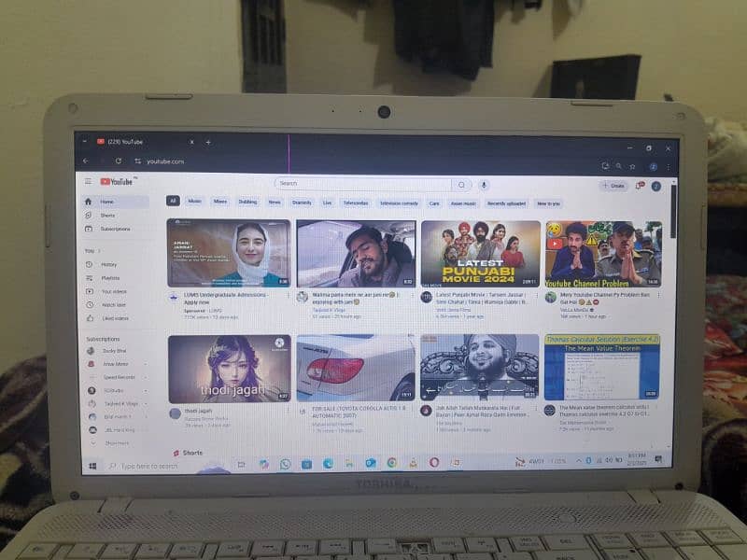The image size is (747, 560).
Task: Expand Show more under Subscriptions
Action: pos(116,442)
